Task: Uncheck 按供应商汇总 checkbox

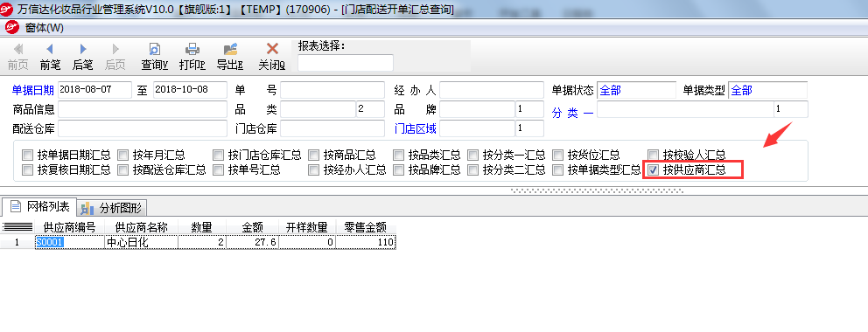Action: 654,169
